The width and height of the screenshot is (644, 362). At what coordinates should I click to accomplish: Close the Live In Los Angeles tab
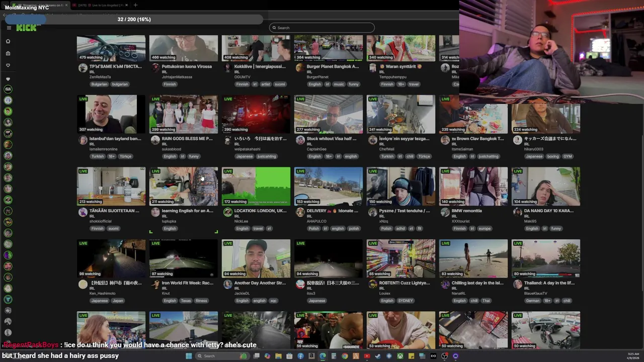coord(126,5)
